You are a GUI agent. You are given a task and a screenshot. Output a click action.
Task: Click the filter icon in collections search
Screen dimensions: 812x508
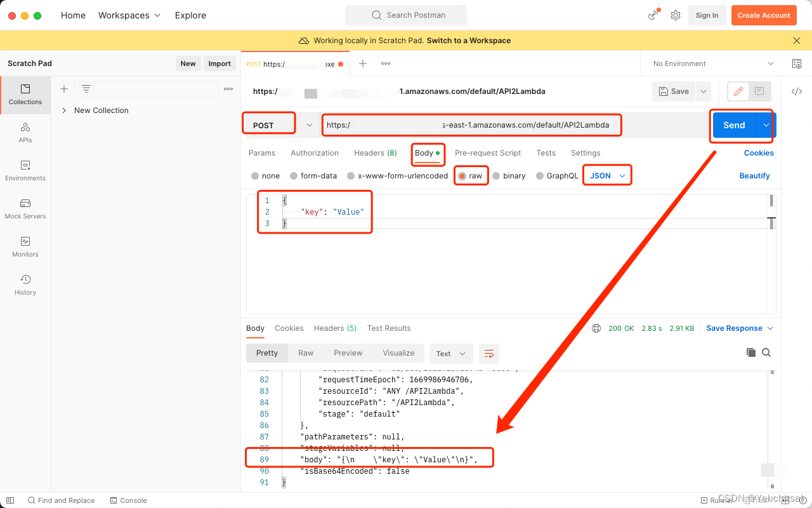tap(86, 89)
